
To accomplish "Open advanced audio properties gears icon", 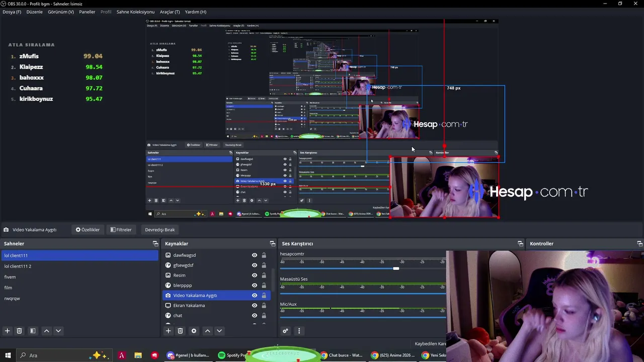I will tap(285, 331).
